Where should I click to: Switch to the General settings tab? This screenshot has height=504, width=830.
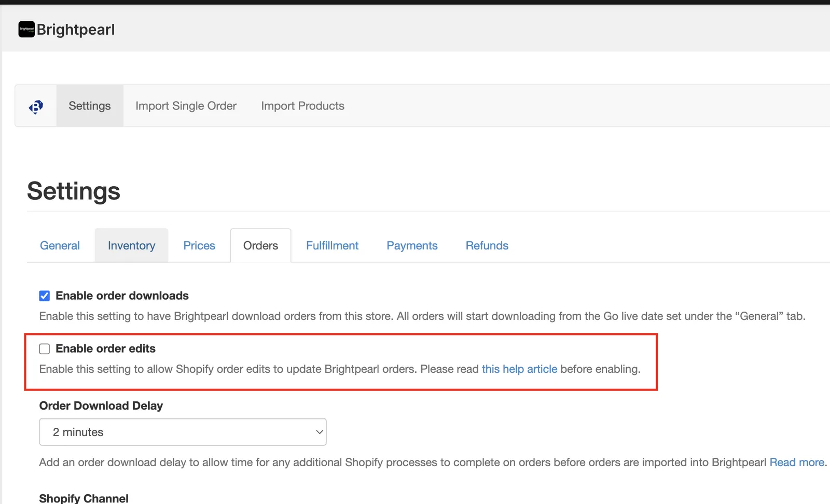(x=60, y=246)
